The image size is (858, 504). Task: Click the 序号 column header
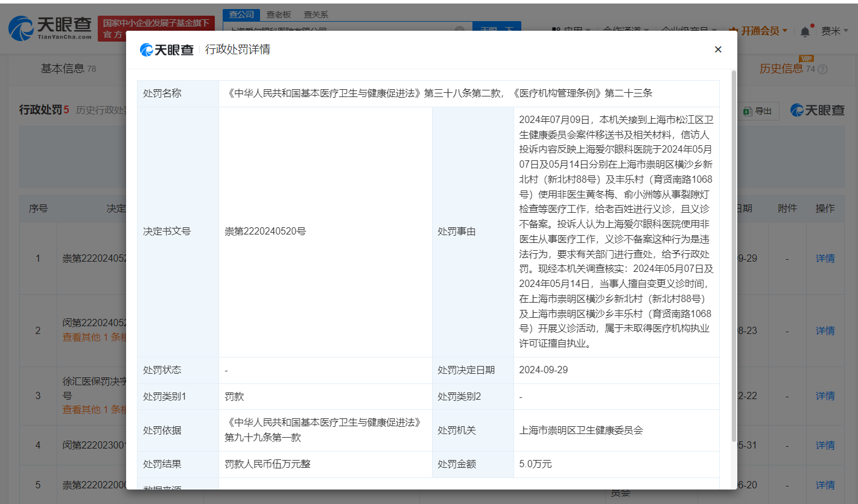click(38, 209)
